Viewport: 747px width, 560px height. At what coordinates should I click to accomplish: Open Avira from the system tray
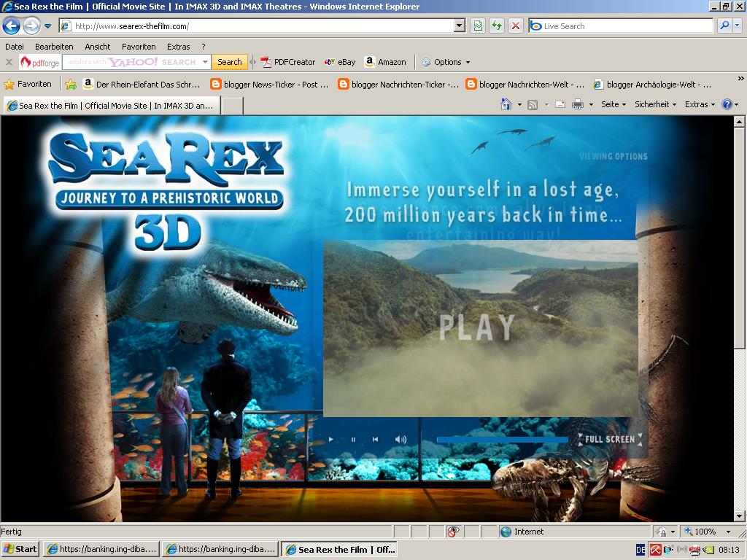point(656,548)
